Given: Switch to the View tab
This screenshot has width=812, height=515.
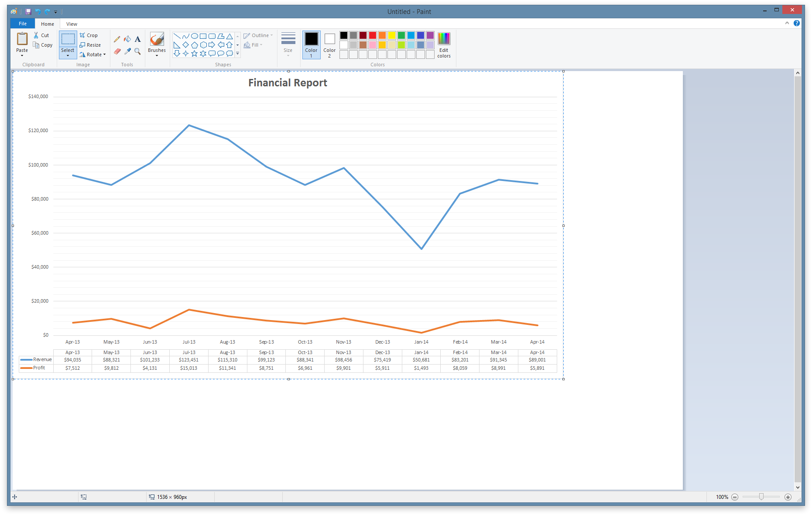Looking at the screenshot, I should (x=72, y=24).
